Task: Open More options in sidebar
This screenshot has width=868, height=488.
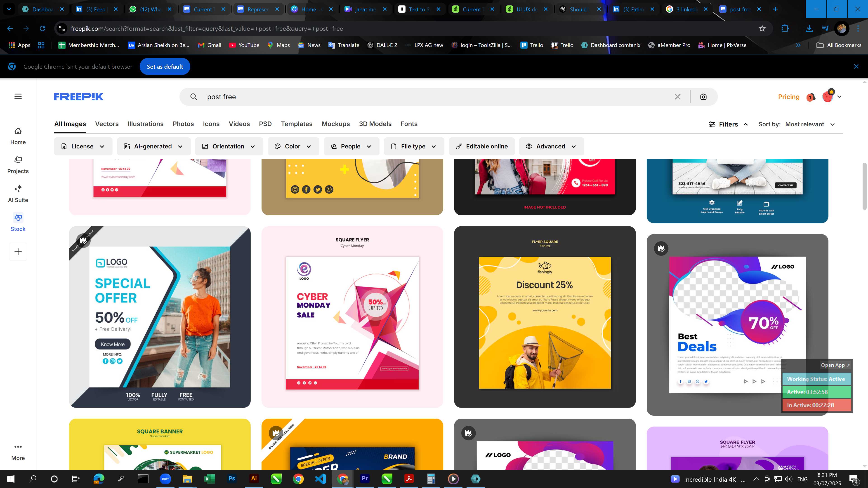Action: coord(18,452)
